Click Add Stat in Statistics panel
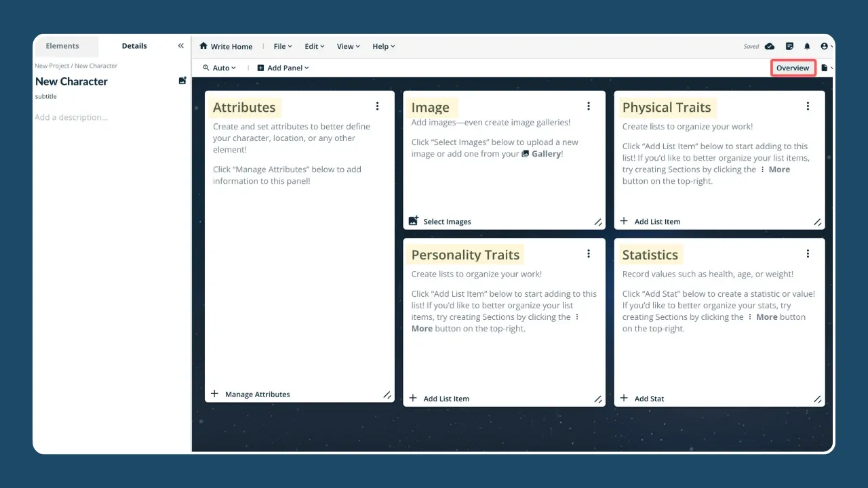Screen dimensions: 868x488 (x=648, y=399)
